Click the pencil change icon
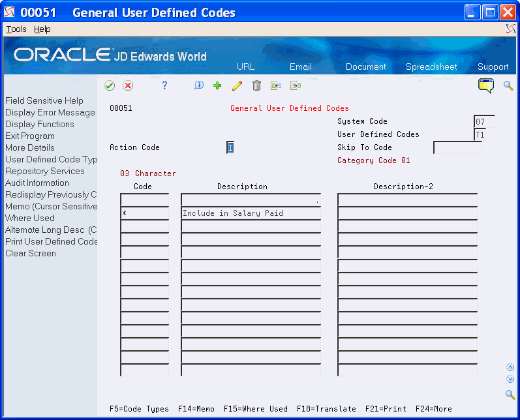The height and width of the screenshot is (420, 520). pyautogui.click(x=237, y=86)
